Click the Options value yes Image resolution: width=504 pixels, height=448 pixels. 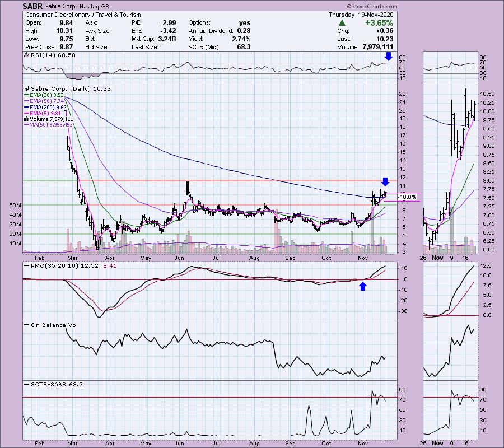(245, 23)
